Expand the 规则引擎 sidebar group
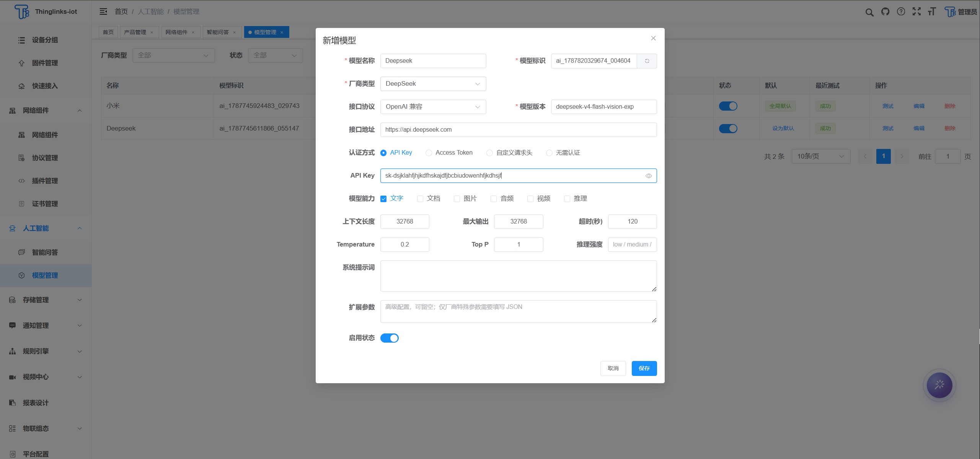 pyautogui.click(x=46, y=351)
